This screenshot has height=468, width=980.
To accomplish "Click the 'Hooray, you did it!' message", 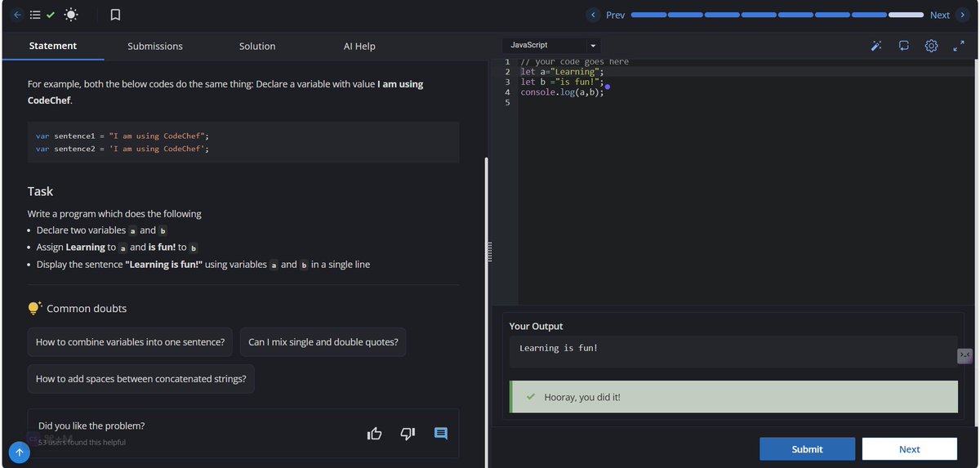I will 582,397.
